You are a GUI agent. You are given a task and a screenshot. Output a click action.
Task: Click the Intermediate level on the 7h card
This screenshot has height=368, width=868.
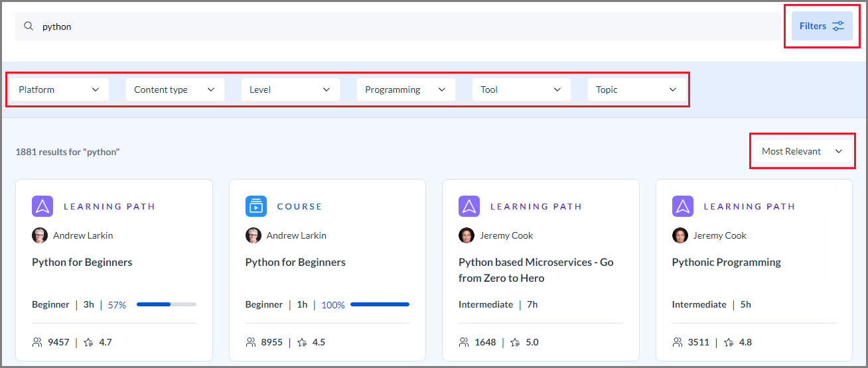point(486,304)
